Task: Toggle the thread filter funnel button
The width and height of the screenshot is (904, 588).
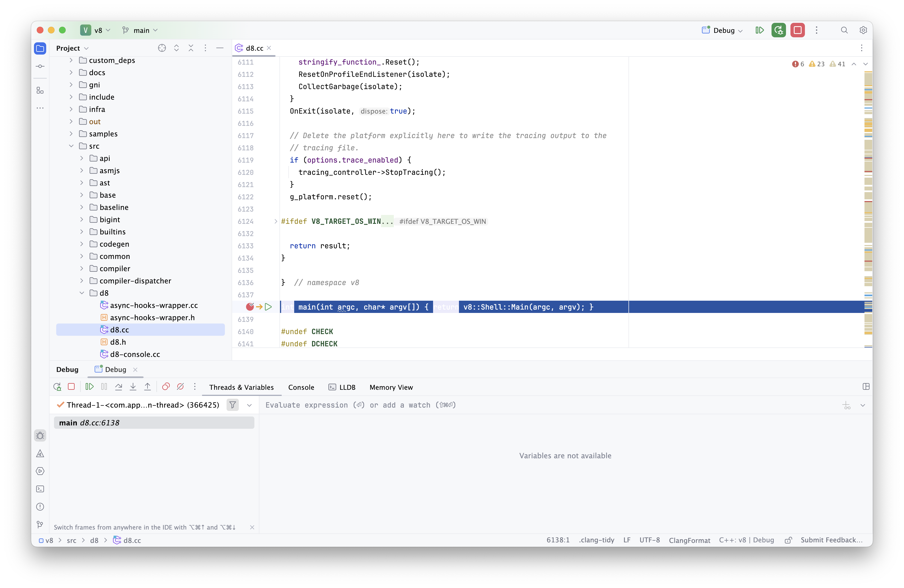Action: [x=232, y=405]
